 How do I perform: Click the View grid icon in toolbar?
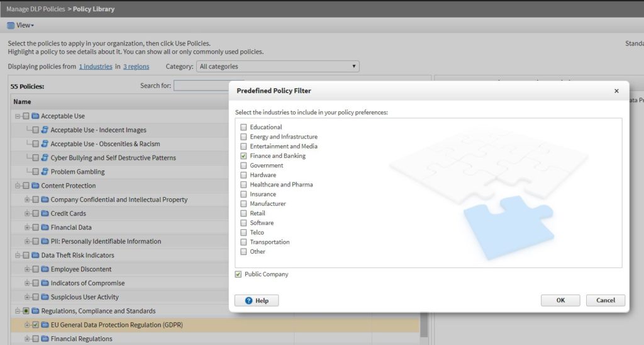(11, 25)
